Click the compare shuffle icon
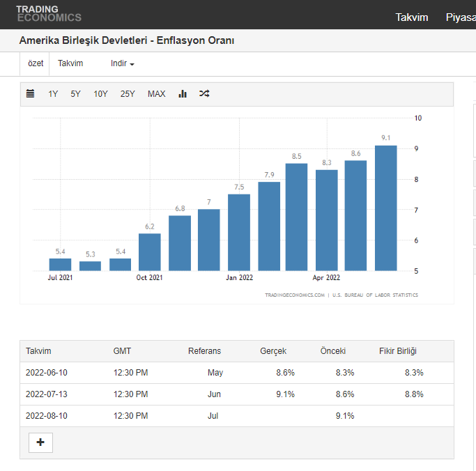 click(x=204, y=94)
